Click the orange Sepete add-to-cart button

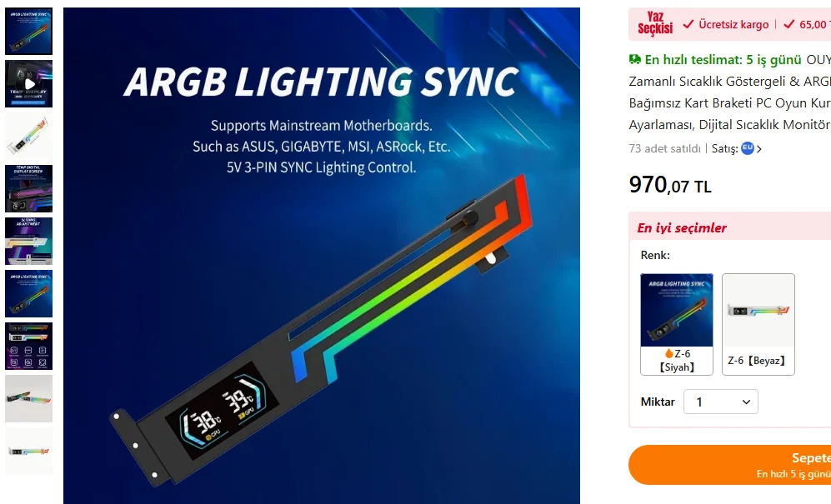(x=730, y=465)
